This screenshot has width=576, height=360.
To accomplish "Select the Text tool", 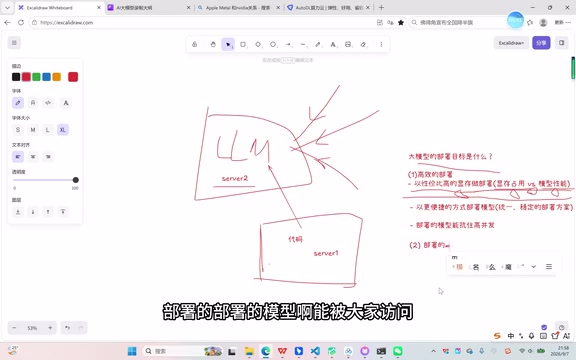I will (x=333, y=44).
